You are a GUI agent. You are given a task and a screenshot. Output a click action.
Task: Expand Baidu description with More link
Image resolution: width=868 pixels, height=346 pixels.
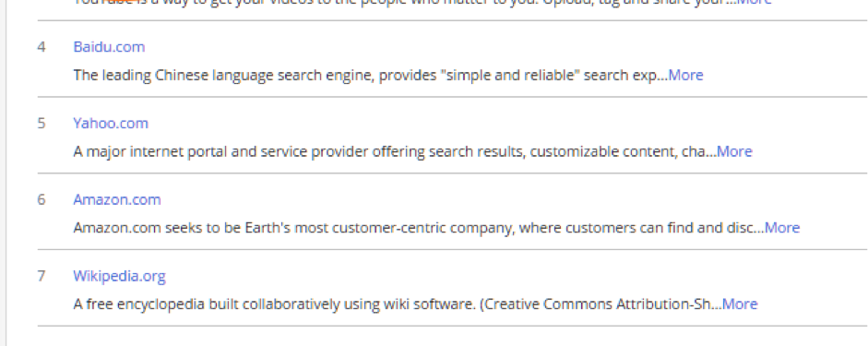[x=686, y=75]
